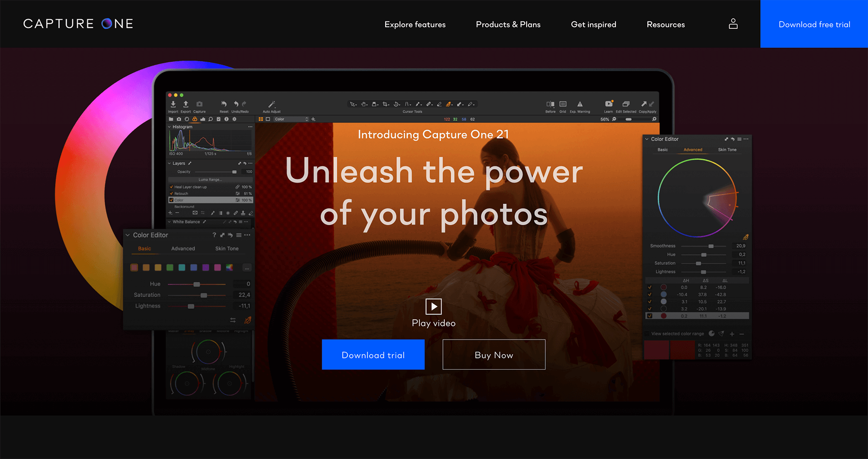Click the Auto Adjust wand icon
The width and height of the screenshot is (868, 459).
[271, 104]
